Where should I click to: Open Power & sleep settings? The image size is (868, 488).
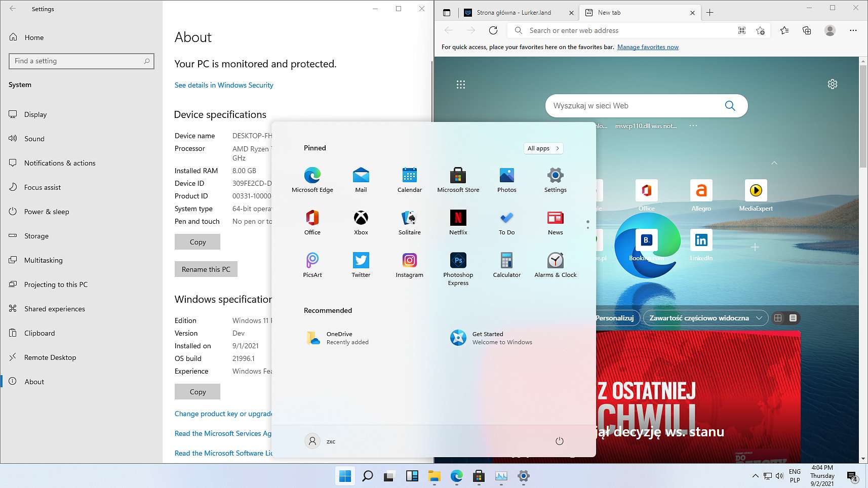point(81,212)
